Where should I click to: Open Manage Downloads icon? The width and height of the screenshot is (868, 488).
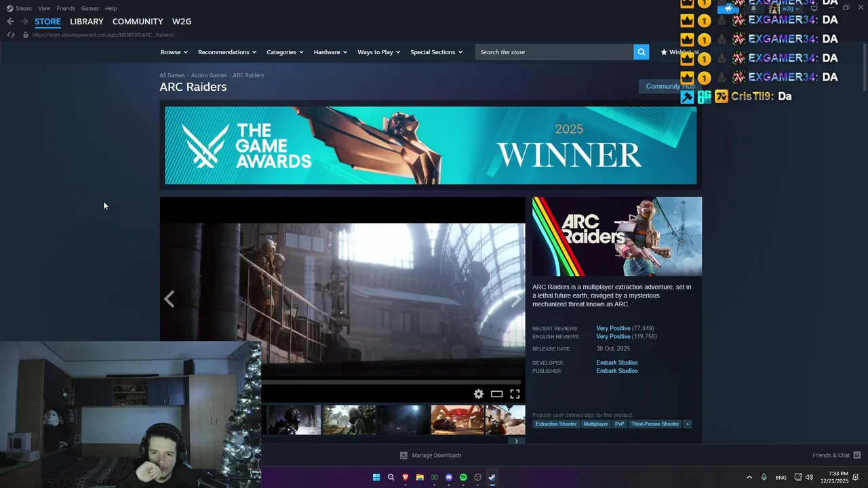[x=403, y=455]
